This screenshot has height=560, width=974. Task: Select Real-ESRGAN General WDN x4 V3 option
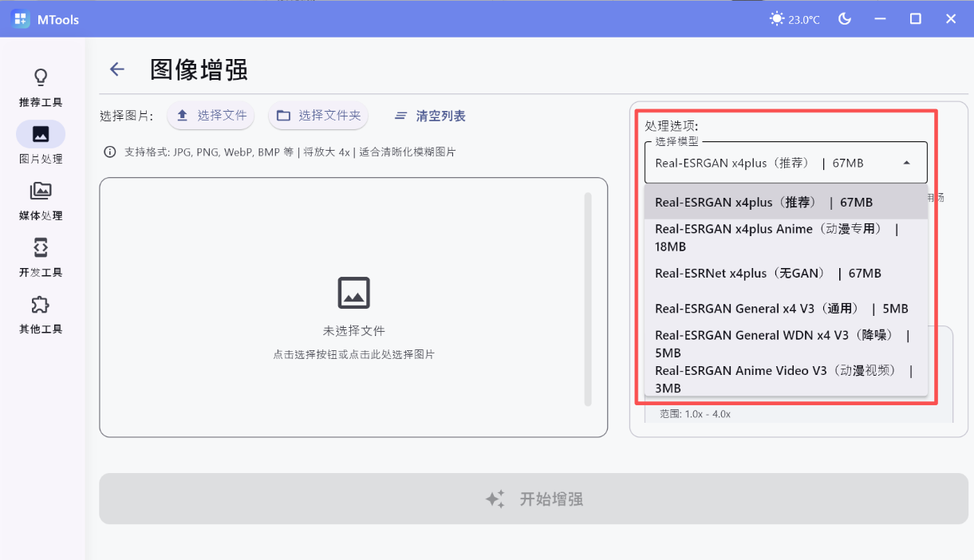[786, 344]
